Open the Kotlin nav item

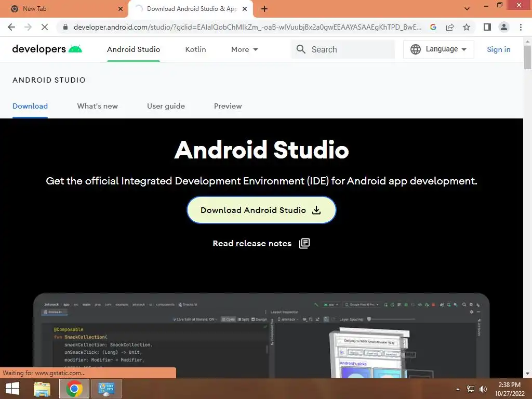195,49
